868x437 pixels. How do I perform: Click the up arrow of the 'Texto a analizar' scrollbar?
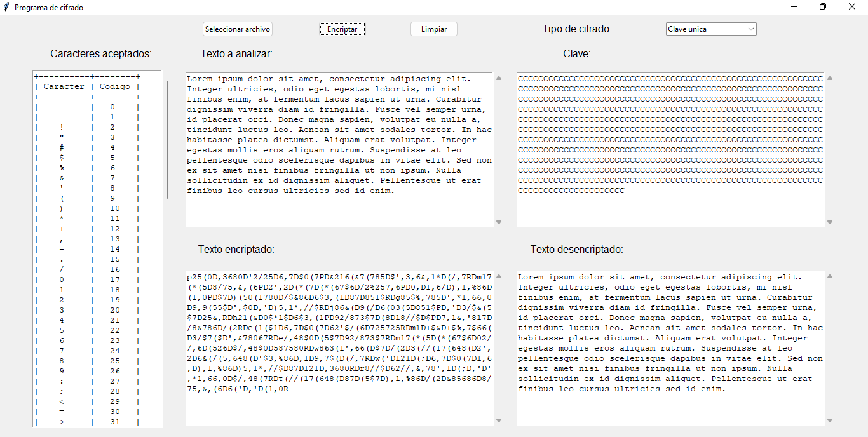tap(499, 78)
